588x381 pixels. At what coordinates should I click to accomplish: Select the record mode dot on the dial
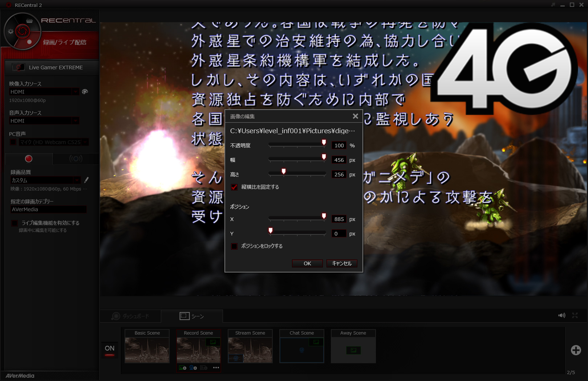[29, 42]
